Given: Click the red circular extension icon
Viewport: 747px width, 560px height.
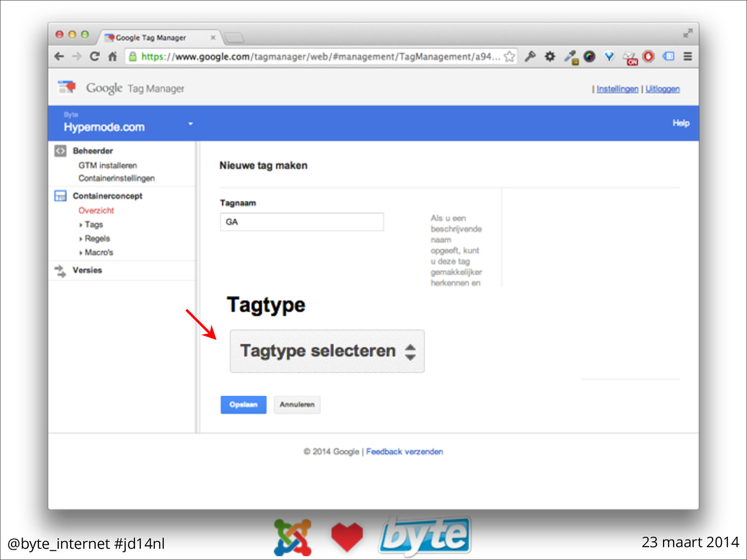Looking at the screenshot, I should tap(648, 56).
